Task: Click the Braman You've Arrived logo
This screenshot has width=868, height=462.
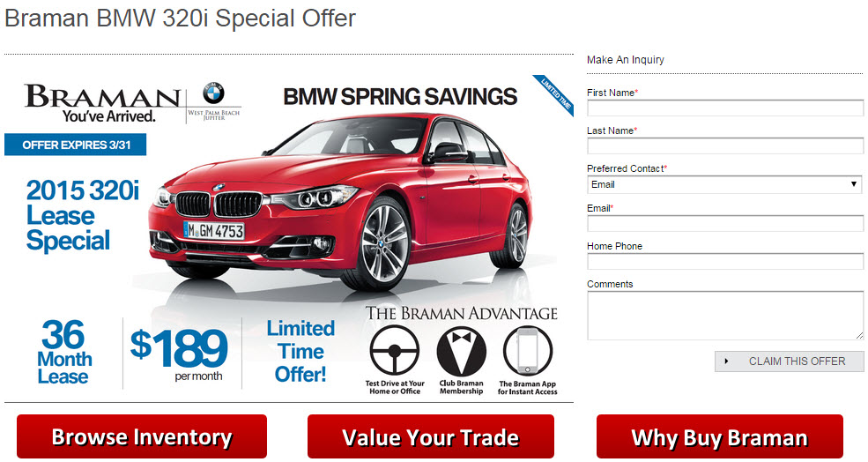Action: click(x=103, y=103)
